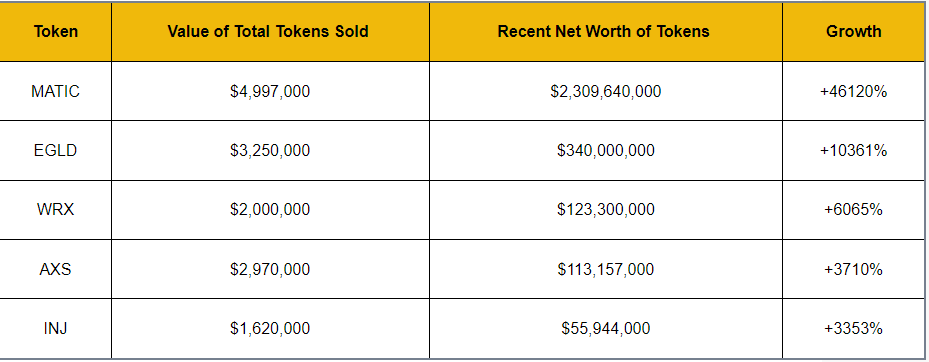Select the $340,000,000 net worth cell
The width and height of the screenshot is (929, 362).
coord(606,150)
